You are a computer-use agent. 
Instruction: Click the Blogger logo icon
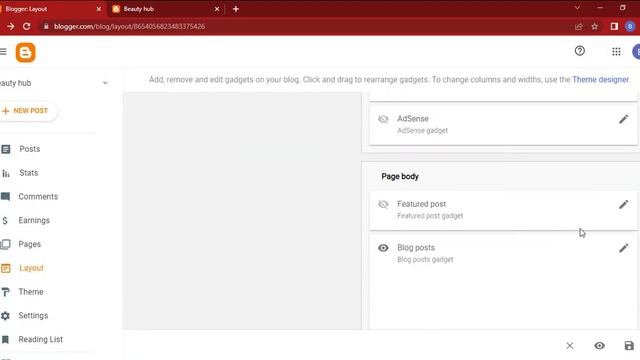[25, 52]
